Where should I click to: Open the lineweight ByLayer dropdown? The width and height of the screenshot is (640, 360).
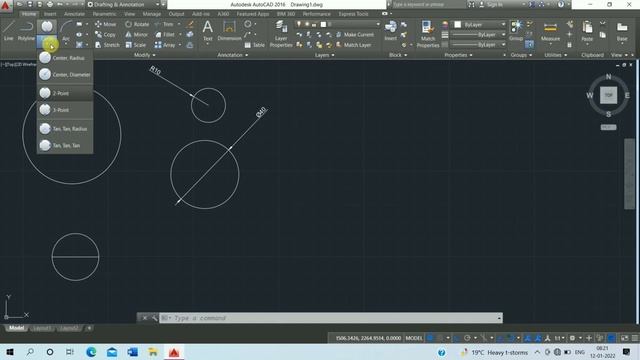click(x=478, y=35)
